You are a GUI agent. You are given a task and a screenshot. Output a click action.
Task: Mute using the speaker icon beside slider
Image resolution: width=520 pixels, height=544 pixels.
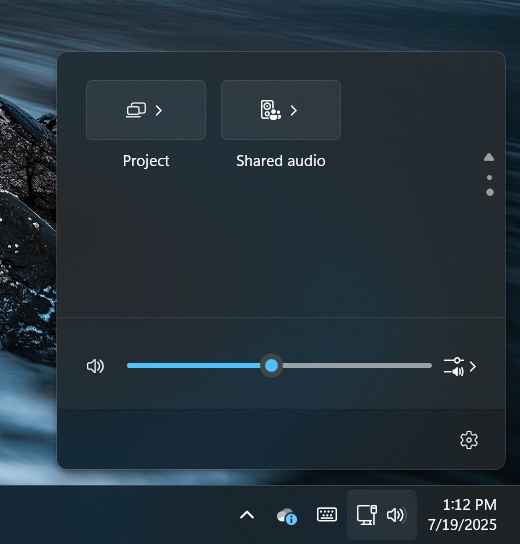coord(95,366)
